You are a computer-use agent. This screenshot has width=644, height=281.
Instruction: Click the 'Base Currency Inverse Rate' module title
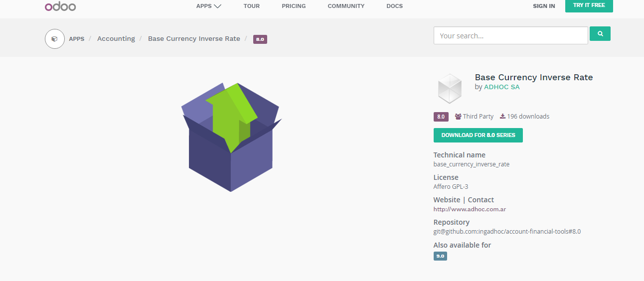[x=534, y=77]
